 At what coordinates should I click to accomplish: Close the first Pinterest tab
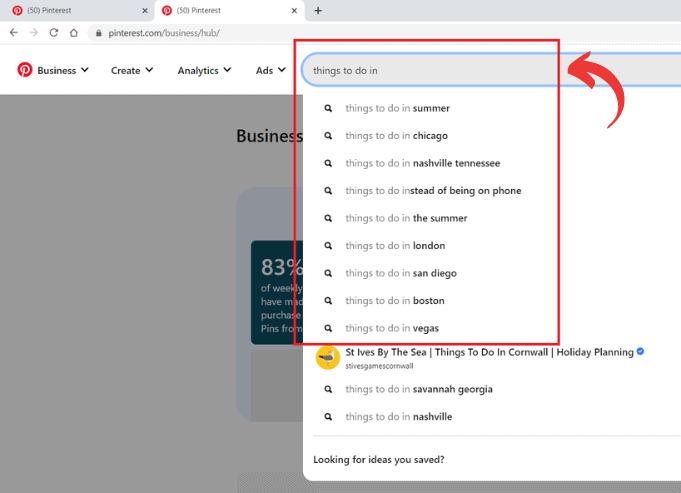144,10
